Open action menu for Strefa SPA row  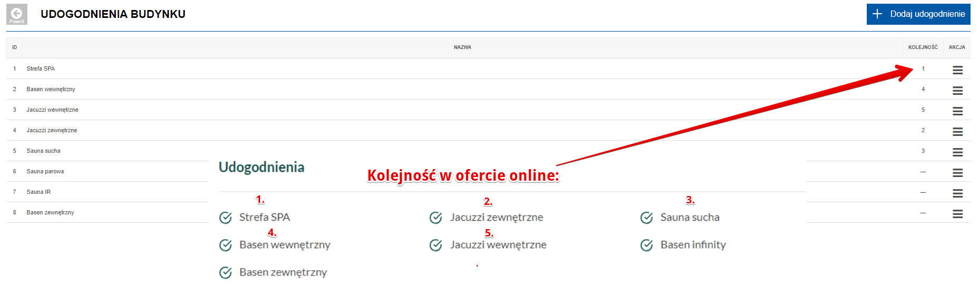click(x=957, y=70)
